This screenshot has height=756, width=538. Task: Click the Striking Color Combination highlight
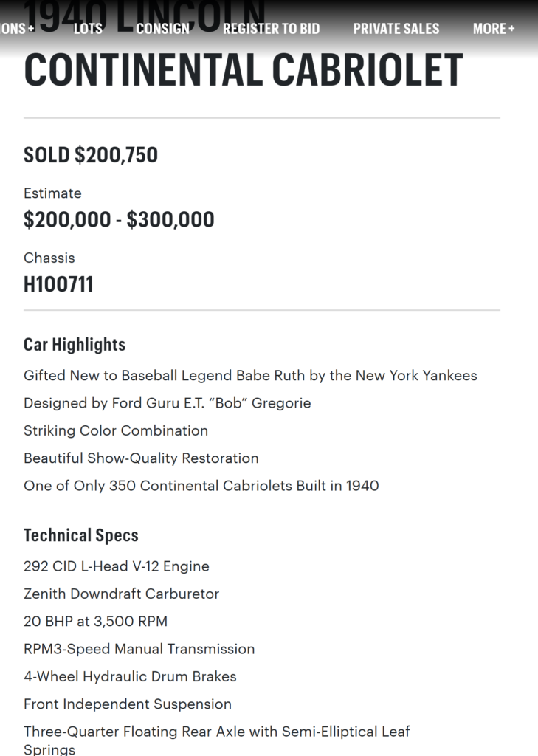(116, 430)
